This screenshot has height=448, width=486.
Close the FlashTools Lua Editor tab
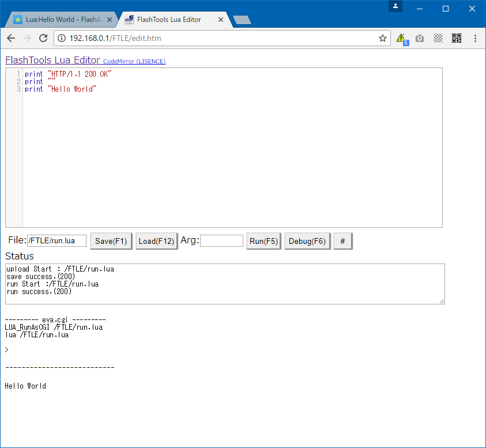pyautogui.click(x=221, y=20)
